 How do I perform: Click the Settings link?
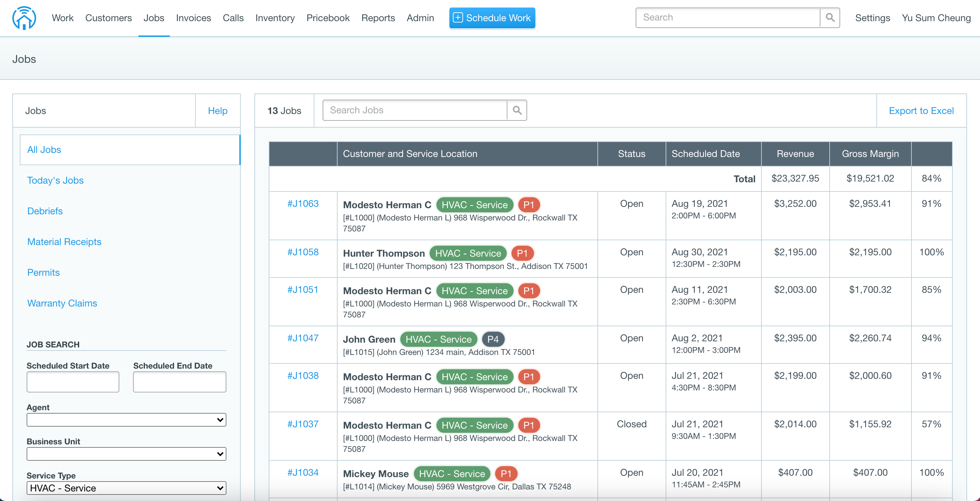[x=872, y=18]
